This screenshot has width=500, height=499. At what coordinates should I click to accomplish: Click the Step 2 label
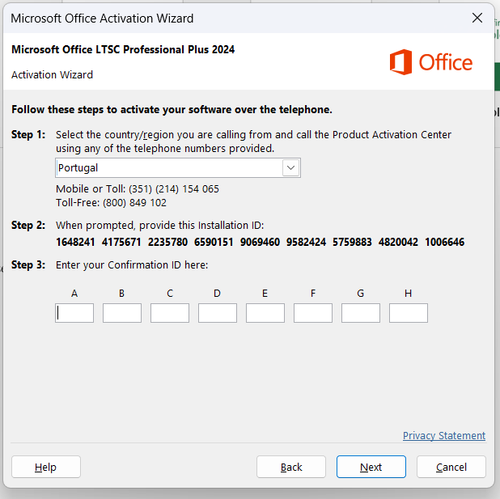tap(28, 225)
